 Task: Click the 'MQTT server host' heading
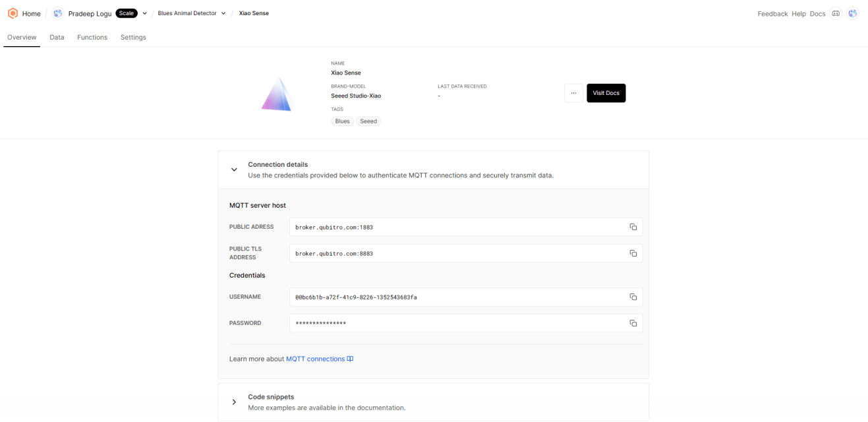pos(258,205)
